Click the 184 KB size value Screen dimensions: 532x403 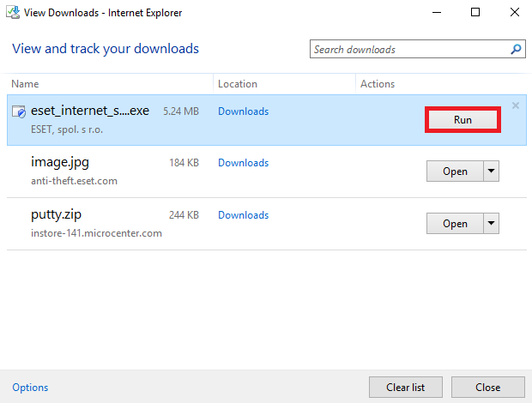[x=184, y=163]
